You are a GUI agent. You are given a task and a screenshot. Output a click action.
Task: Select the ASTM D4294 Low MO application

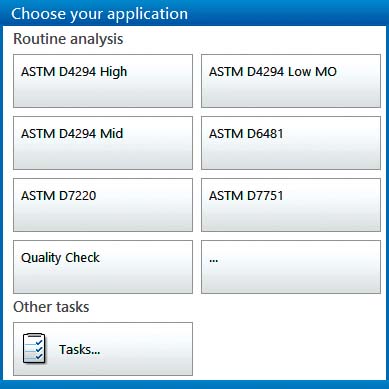[x=291, y=81]
